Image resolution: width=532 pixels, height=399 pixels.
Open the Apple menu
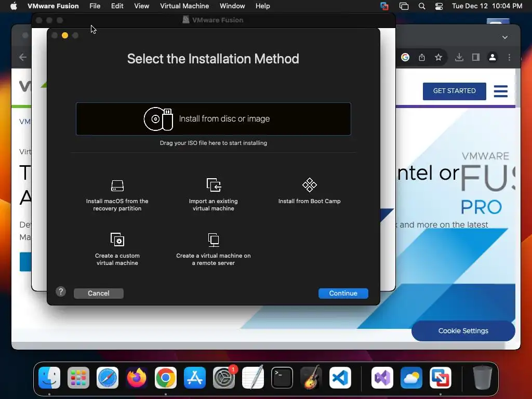click(14, 6)
